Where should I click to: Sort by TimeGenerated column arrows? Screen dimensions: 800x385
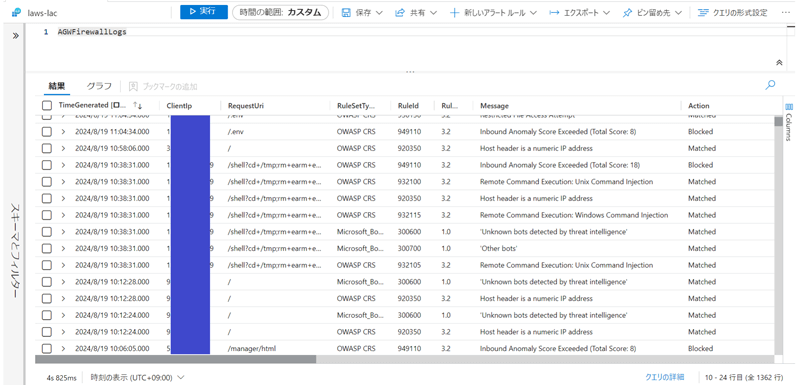[x=137, y=106]
